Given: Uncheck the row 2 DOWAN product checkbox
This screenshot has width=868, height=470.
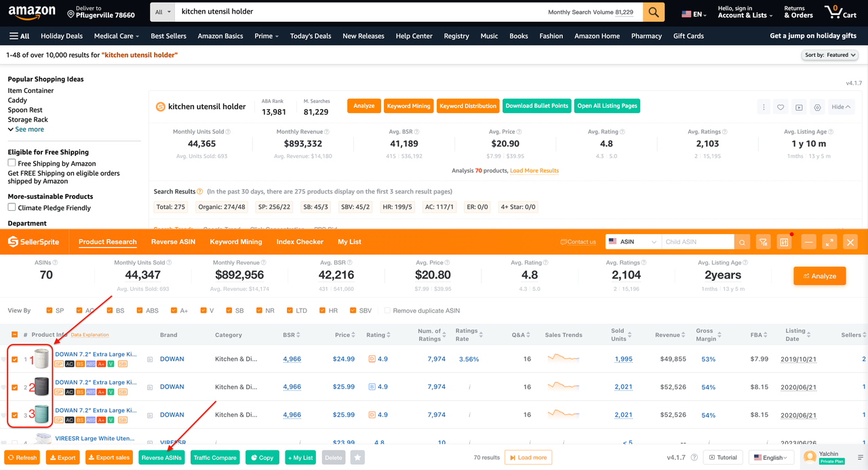Looking at the screenshot, I should pyautogui.click(x=15, y=387).
